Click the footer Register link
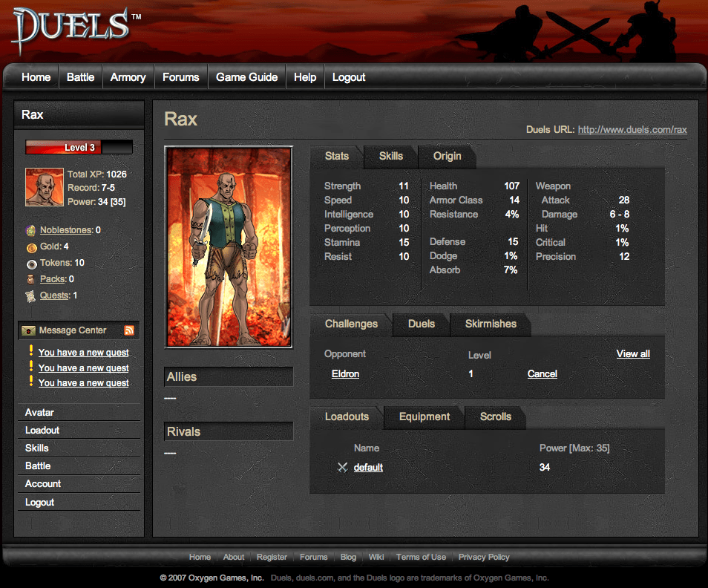The height and width of the screenshot is (588, 708). [x=272, y=558]
